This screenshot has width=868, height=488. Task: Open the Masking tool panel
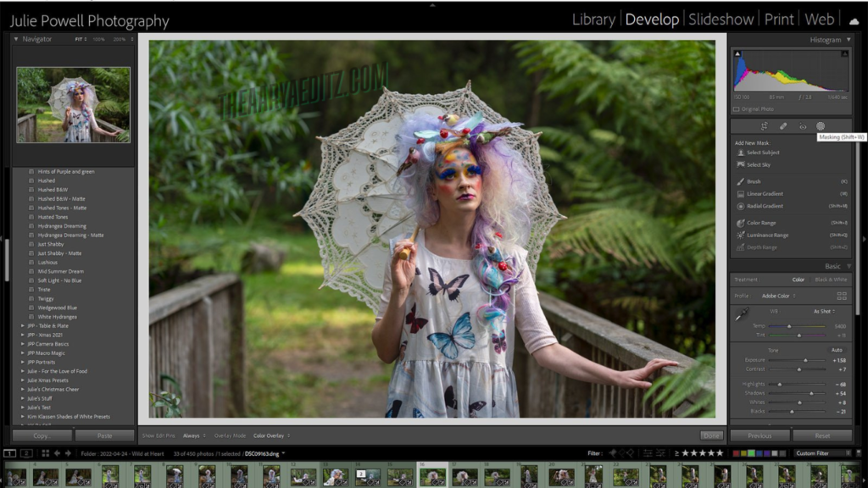pyautogui.click(x=821, y=125)
